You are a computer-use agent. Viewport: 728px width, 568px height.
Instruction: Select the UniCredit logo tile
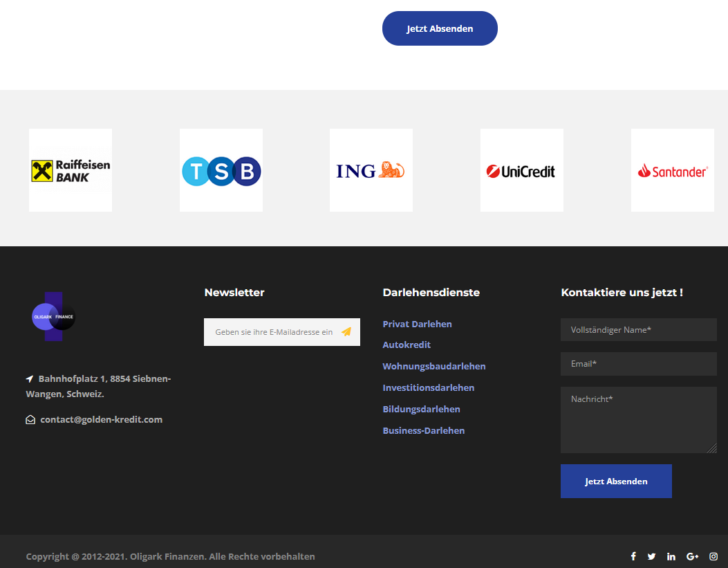pos(522,170)
